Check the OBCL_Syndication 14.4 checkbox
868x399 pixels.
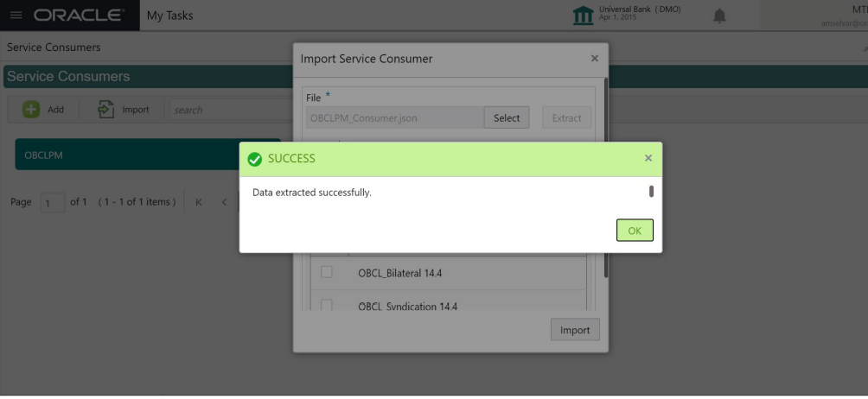[x=327, y=305]
